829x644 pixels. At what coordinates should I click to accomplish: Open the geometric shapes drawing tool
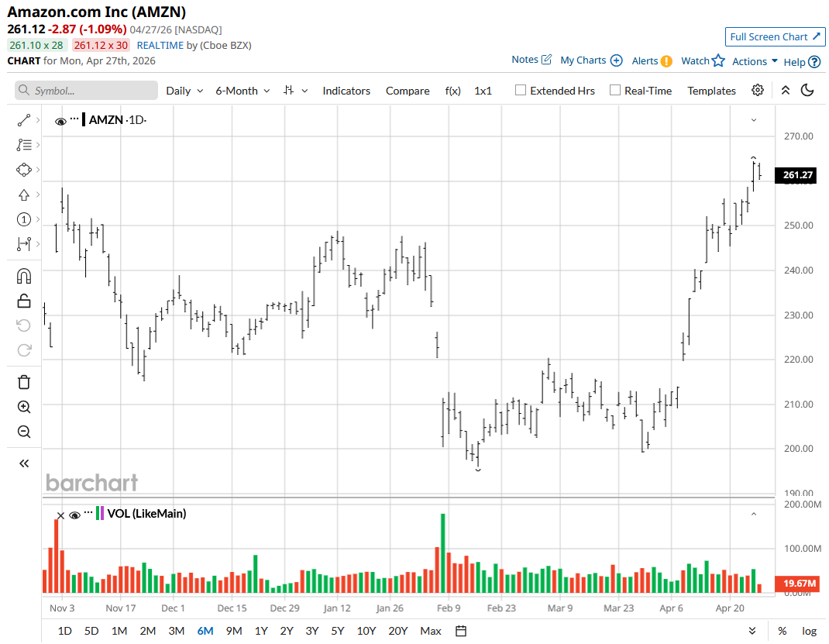24,170
